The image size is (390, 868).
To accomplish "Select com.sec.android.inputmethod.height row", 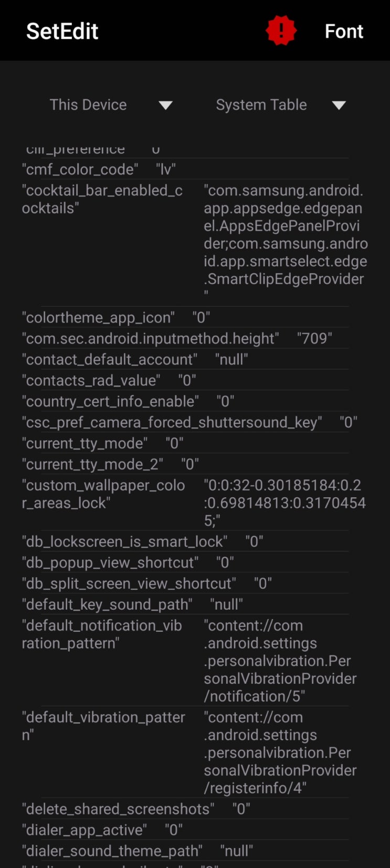I will coord(176,339).
